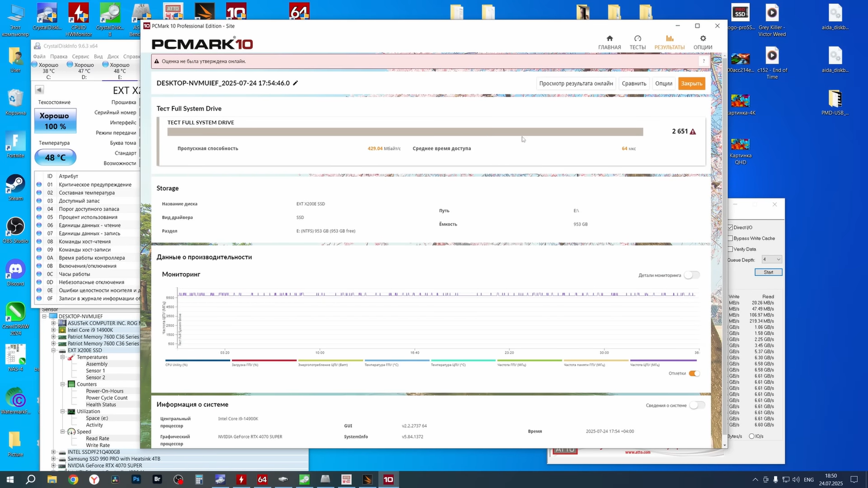
Task: Collapse the Temperatures tree node
Action: [x=62, y=357]
